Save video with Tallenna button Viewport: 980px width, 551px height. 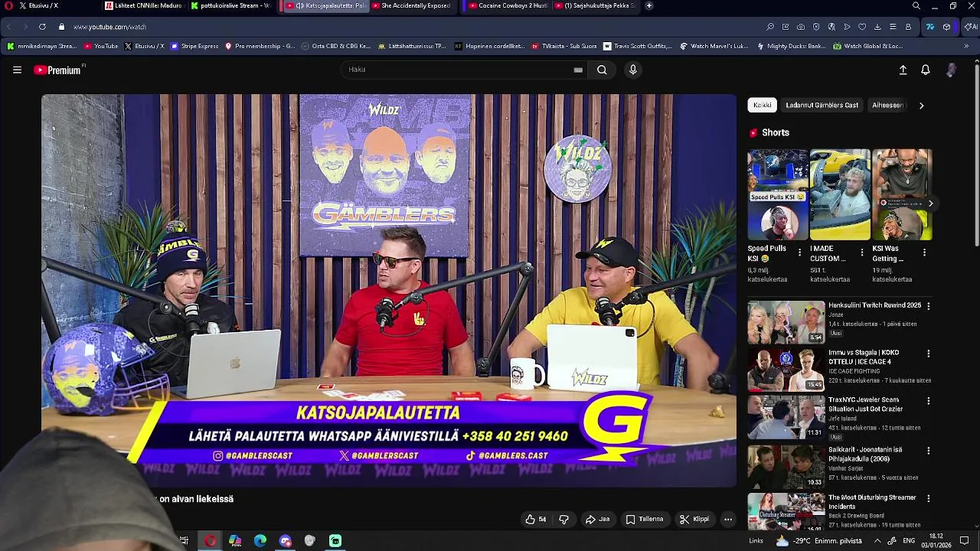click(645, 519)
